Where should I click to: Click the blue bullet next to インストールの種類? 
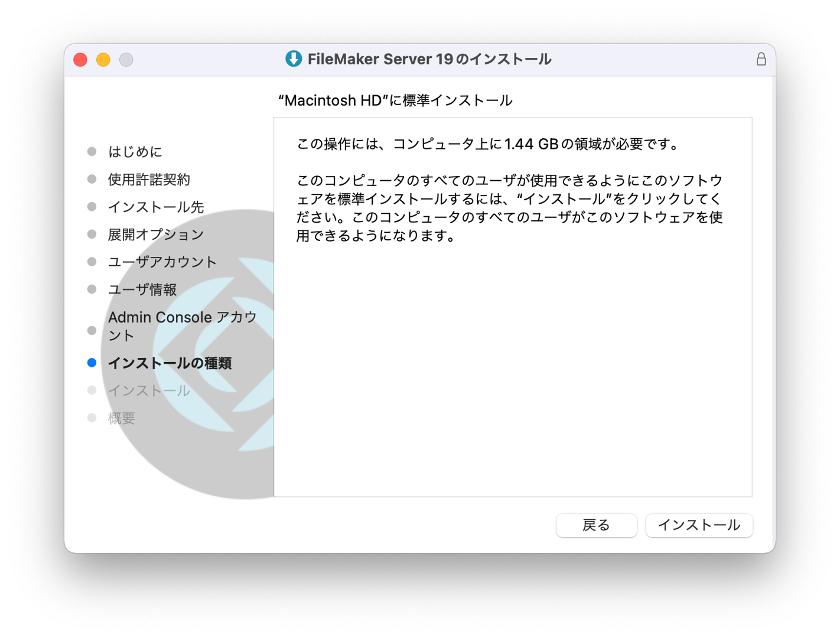pos(92,363)
